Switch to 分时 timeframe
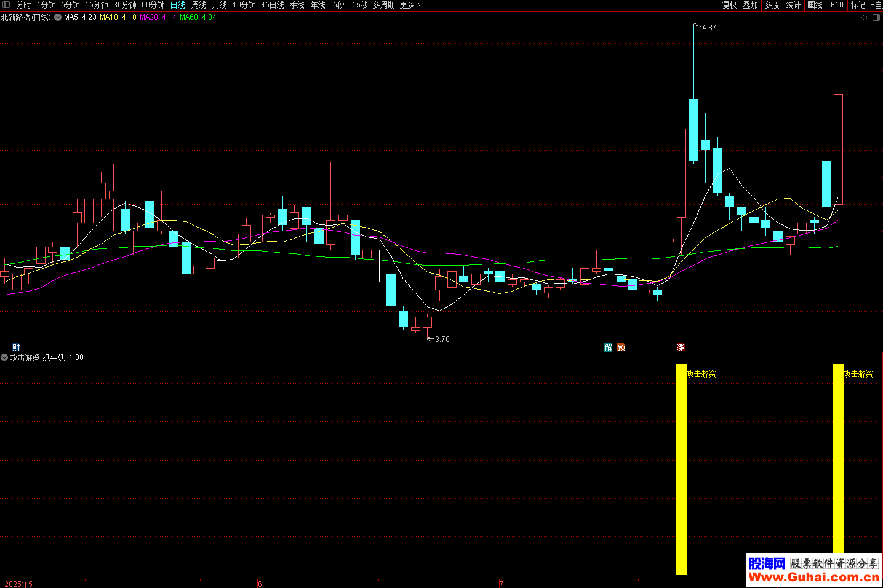This screenshot has width=883, height=588. tap(23, 5)
